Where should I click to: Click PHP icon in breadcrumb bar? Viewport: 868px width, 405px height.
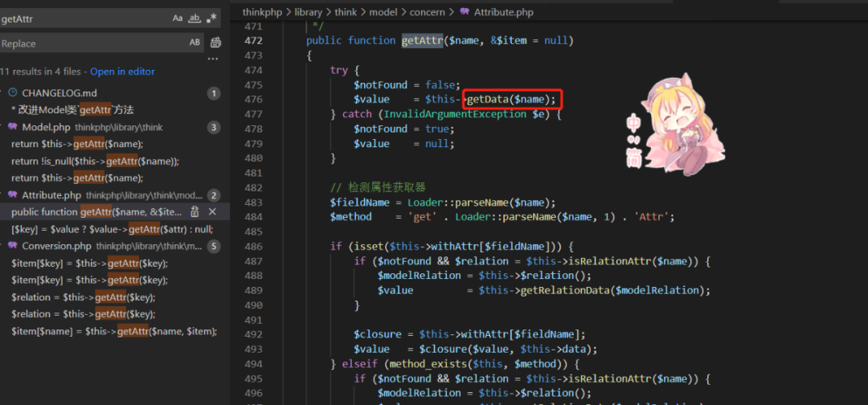(x=465, y=11)
